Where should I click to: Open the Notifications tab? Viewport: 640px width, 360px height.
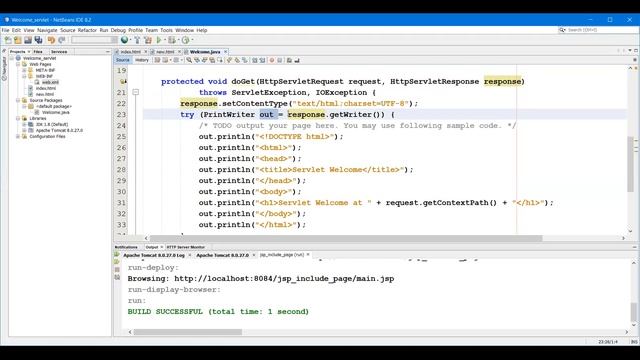(x=126, y=247)
